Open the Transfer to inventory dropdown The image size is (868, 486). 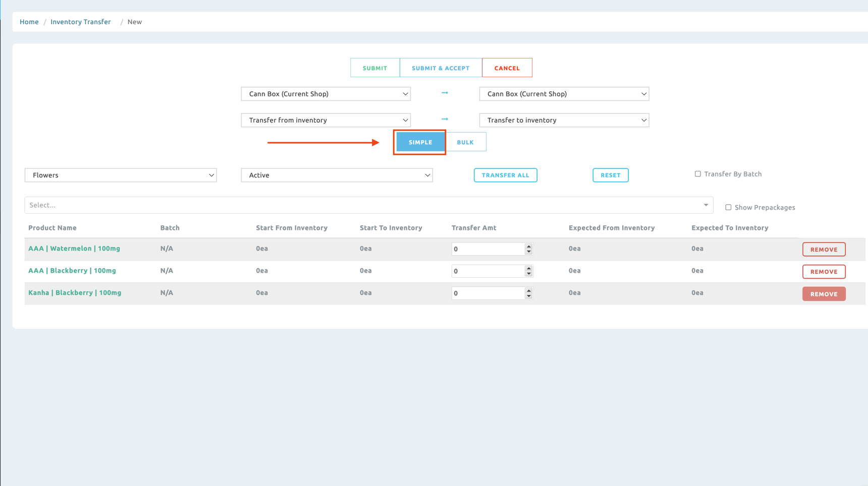[564, 120]
